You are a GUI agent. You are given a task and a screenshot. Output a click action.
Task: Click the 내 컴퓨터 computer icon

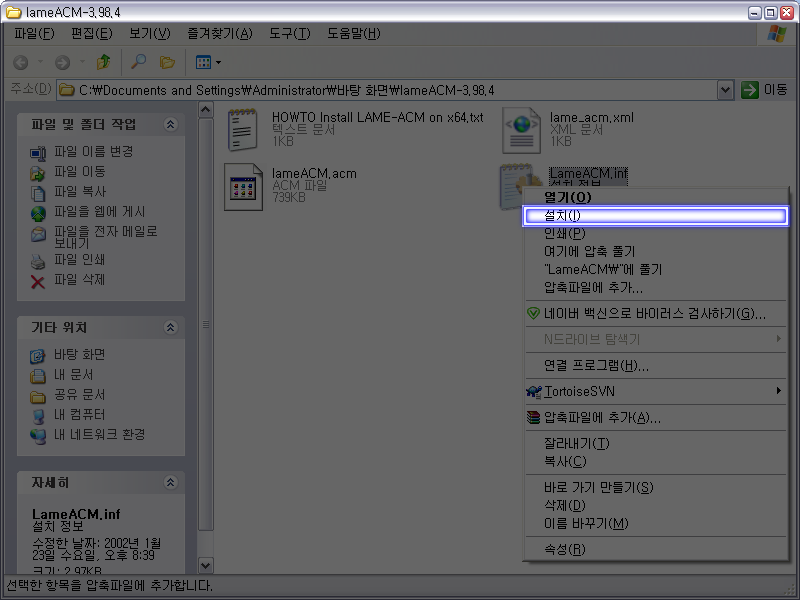tap(38, 416)
